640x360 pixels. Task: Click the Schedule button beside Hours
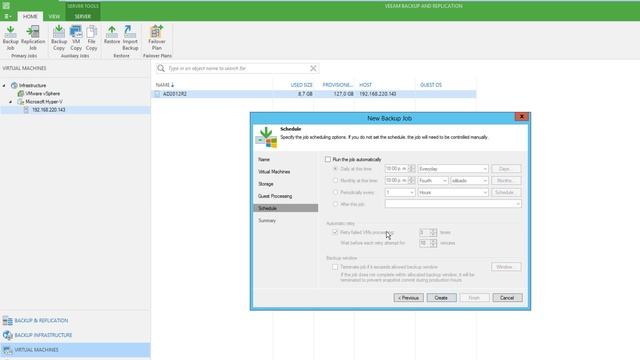(x=506, y=192)
